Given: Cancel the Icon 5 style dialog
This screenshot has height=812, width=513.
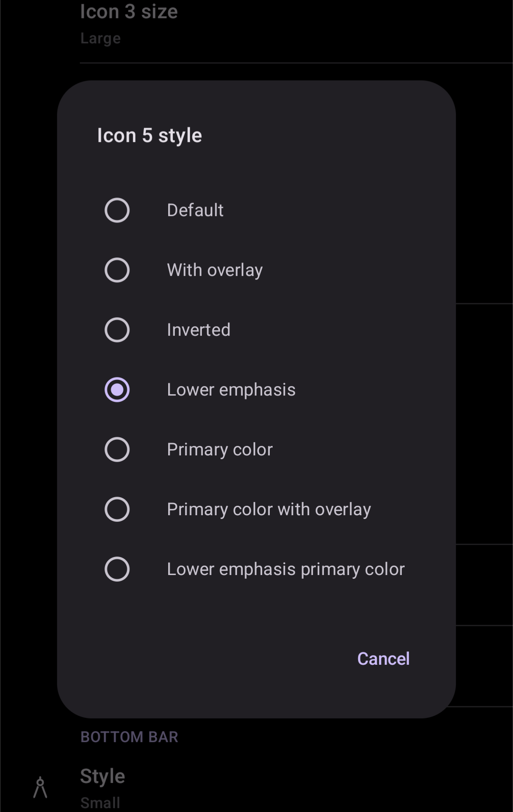Looking at the screenshot, I should 383,659.
